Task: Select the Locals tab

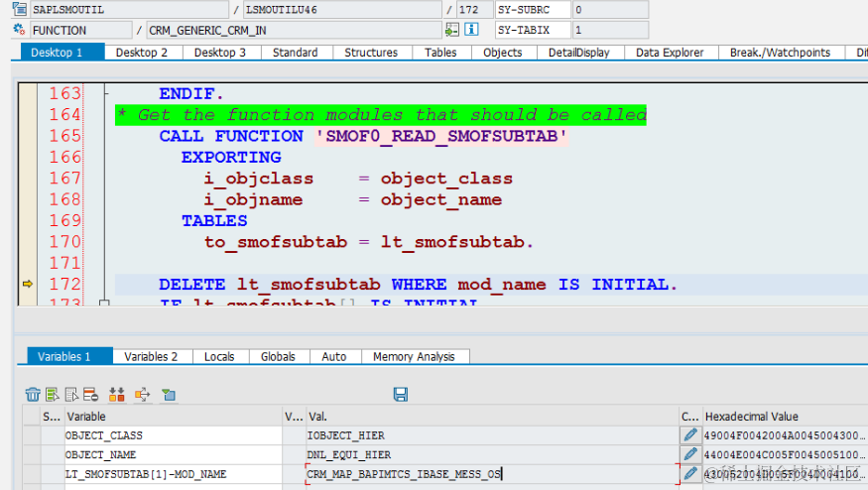Action: tap(219, 356)
